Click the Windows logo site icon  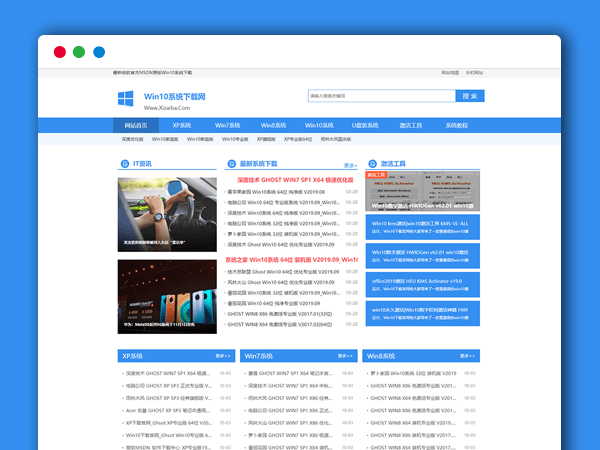pos(126,99)
